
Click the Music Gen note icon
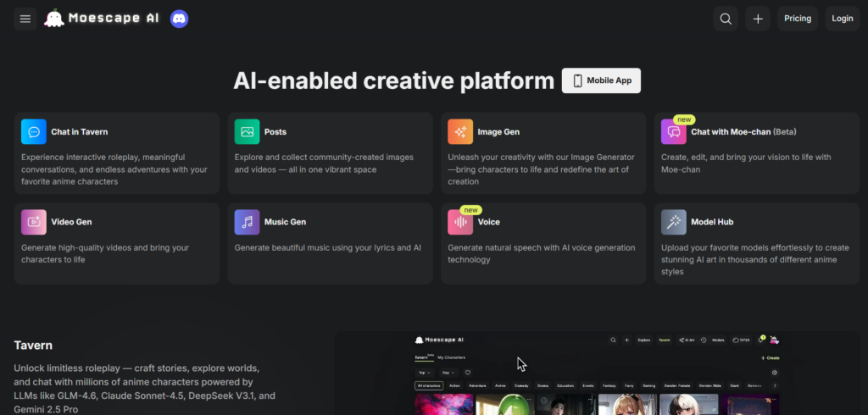[247, 222]
